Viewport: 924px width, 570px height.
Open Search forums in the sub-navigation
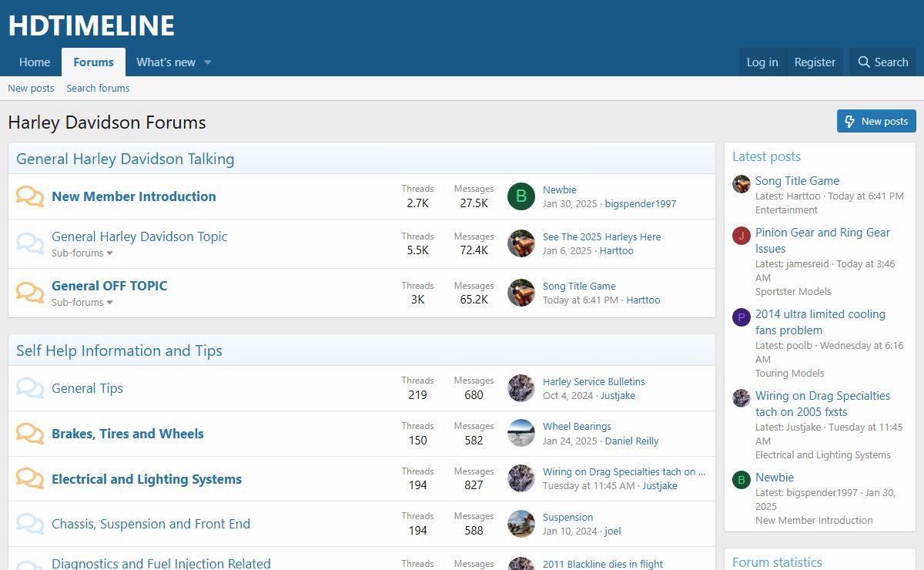[98, 88]
